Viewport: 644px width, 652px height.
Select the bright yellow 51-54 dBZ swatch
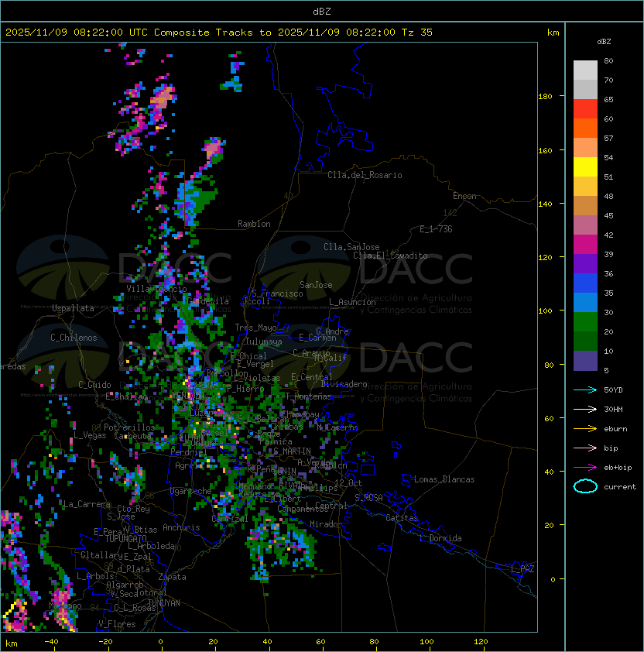click(585, 167)
